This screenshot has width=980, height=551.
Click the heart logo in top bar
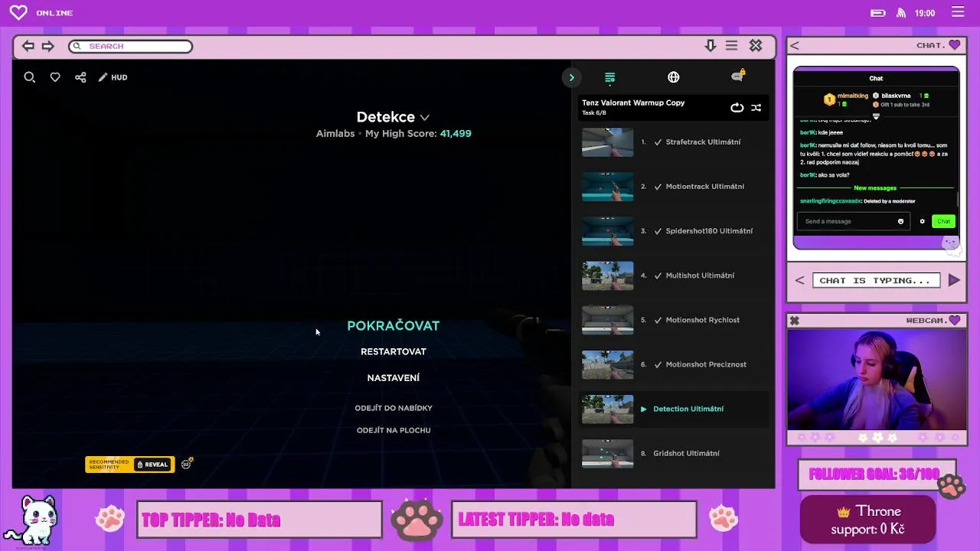click(x=18, y=12)
